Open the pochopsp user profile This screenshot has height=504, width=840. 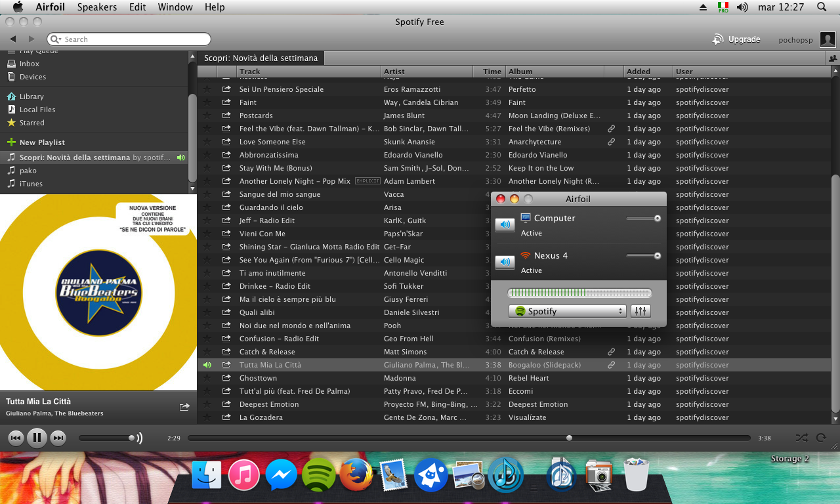pyautogui.click(x=795, y=40)
